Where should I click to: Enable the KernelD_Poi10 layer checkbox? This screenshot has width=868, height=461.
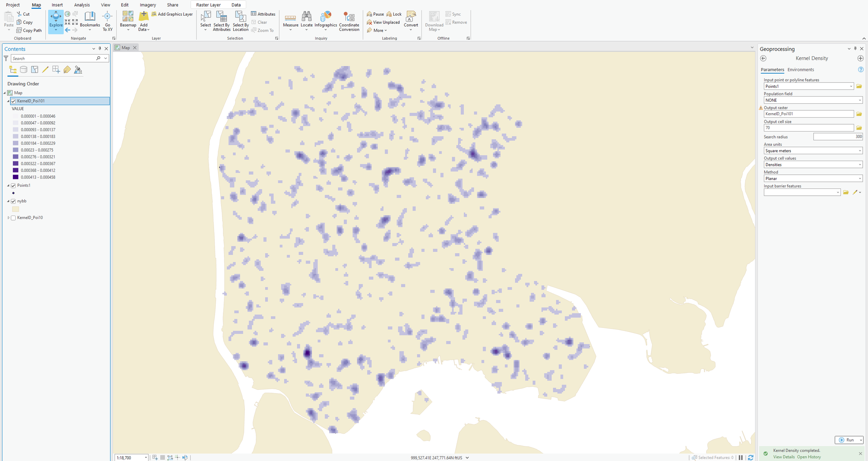click(x=13, y=218)
